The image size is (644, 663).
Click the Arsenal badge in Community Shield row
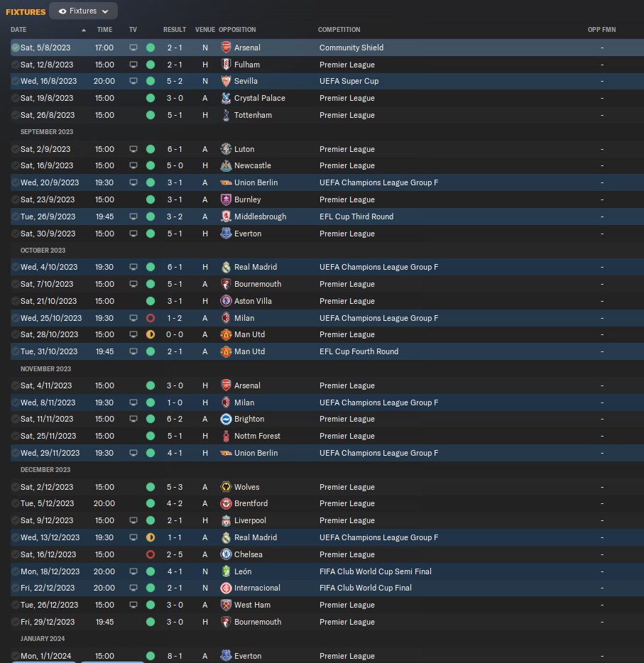tap(227, 48)
